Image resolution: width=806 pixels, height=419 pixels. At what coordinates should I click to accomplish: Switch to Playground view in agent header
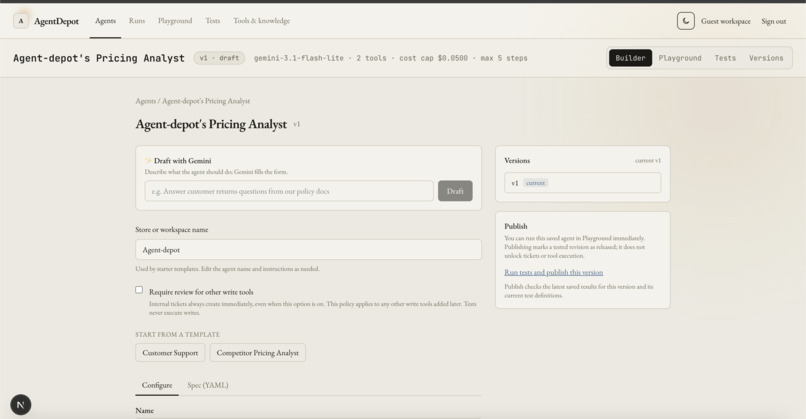pyautogui.click(x=680, y=58)
